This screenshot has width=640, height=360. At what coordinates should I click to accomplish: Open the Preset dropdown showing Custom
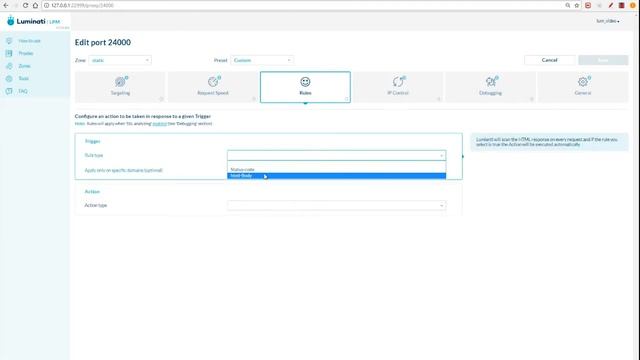coord(262,60)
